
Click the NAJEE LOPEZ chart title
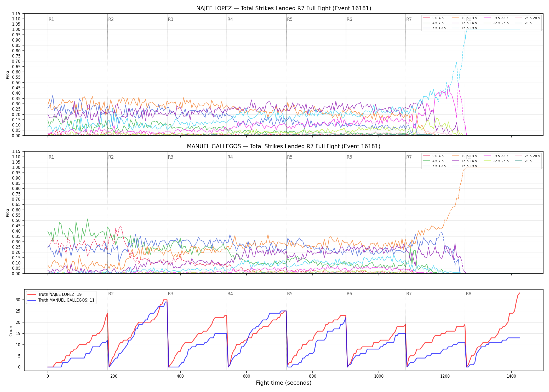pyautogui.click(x=284, y=8)
